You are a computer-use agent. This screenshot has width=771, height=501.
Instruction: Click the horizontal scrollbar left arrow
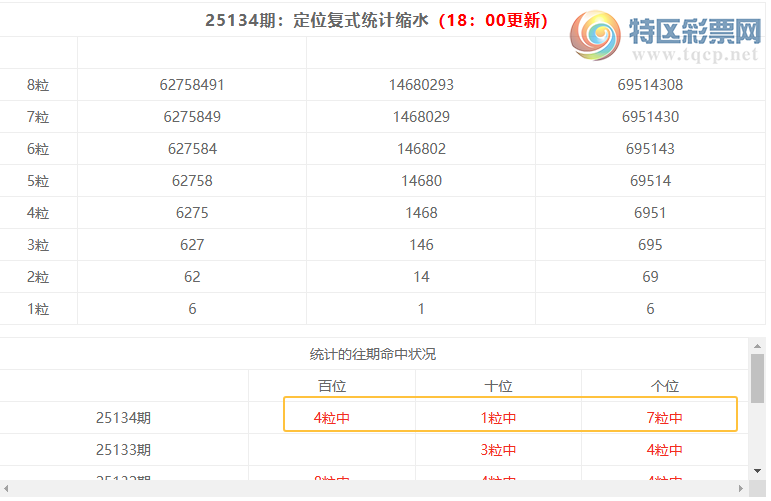tap(8, 489)
